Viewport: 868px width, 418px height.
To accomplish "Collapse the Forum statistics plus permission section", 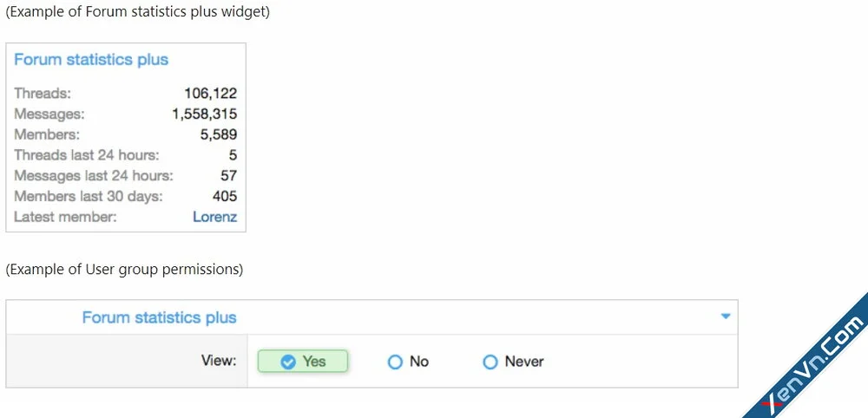I will (726, 317).
